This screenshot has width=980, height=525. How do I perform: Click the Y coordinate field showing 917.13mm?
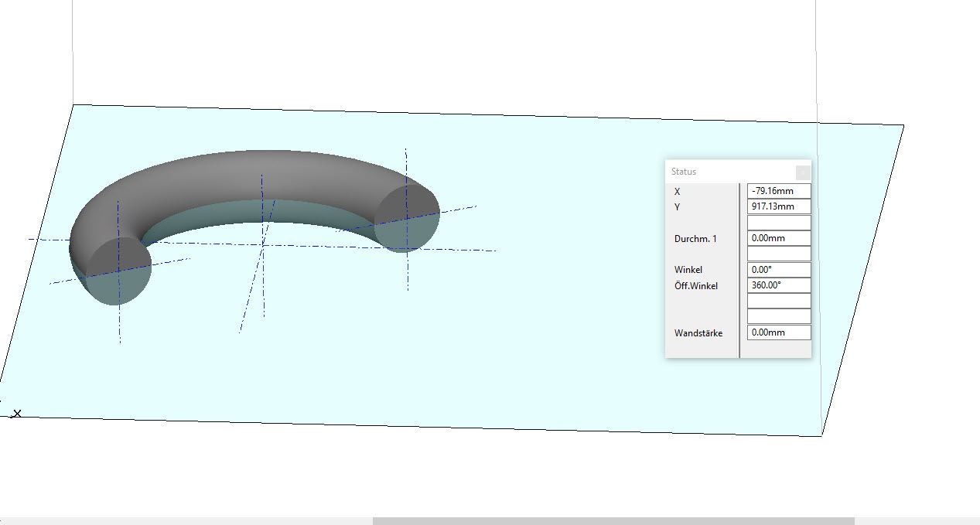tap(779, 206)
